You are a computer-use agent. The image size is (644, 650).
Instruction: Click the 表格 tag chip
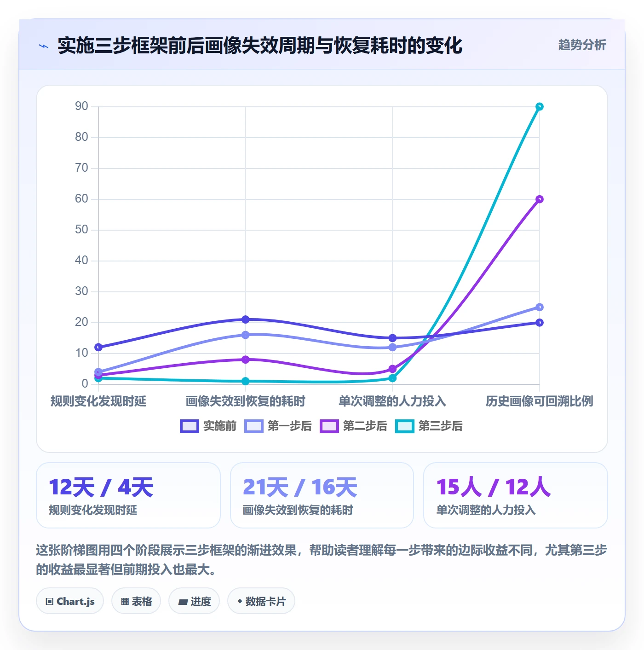click(x=136, y=601)
